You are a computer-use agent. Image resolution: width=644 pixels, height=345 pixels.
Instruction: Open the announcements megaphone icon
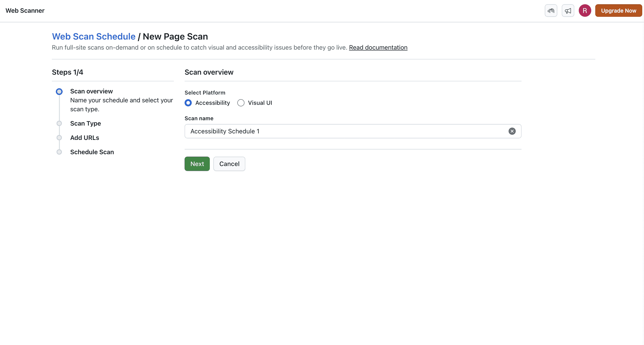click(x=568, y=11)
